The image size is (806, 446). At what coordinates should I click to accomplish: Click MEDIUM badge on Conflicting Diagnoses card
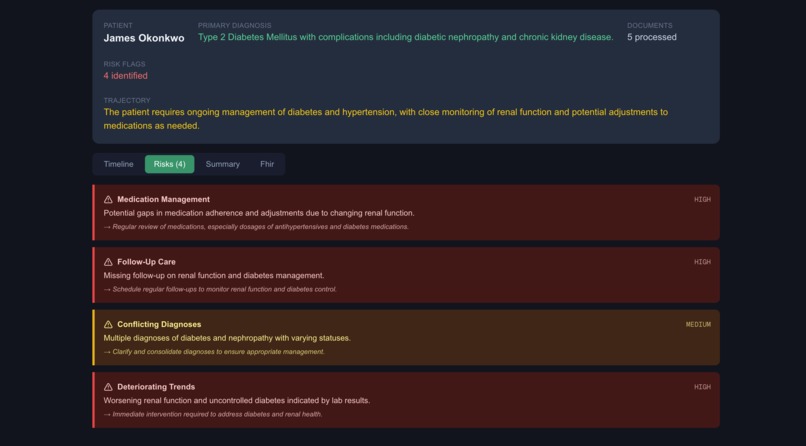[699, 325]
